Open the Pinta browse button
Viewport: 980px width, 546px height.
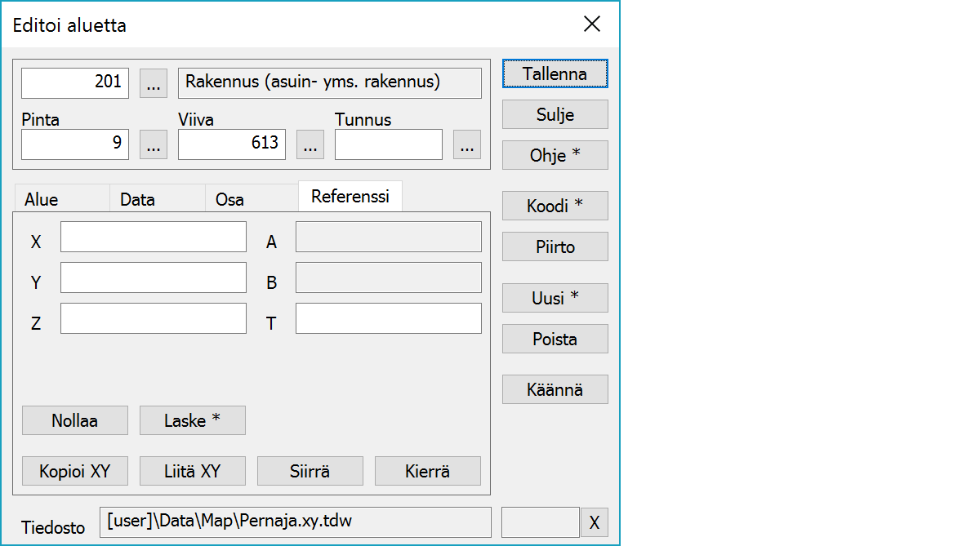[x=154, y=144]
